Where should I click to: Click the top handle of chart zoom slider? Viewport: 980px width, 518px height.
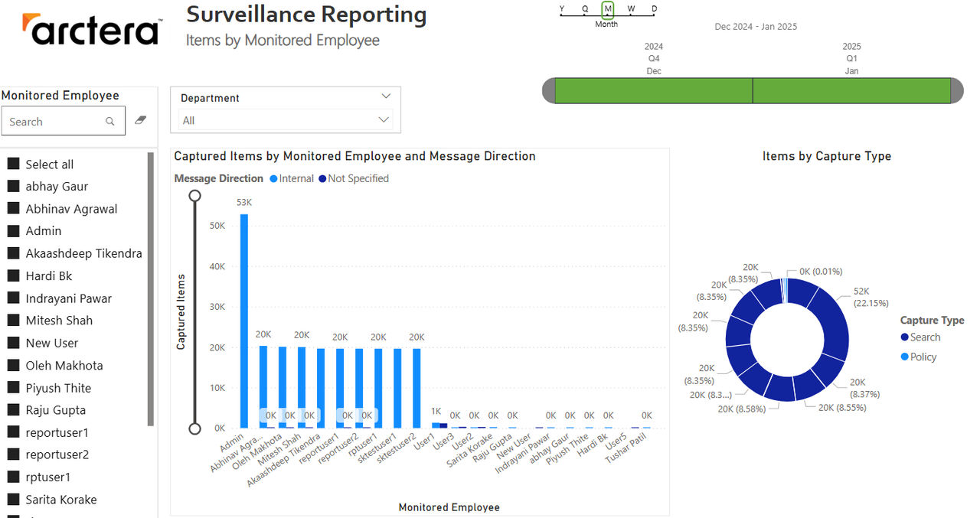(195, 196)
